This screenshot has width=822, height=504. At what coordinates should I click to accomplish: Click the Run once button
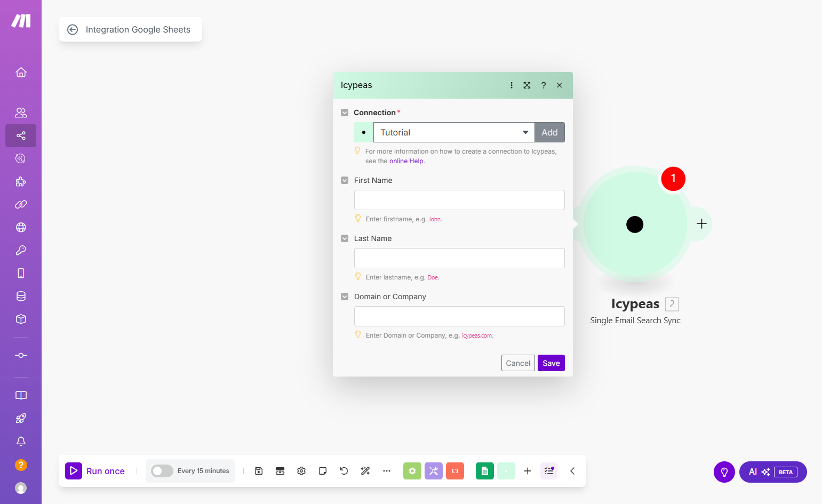pyautogui.click(x=95, y=471)
